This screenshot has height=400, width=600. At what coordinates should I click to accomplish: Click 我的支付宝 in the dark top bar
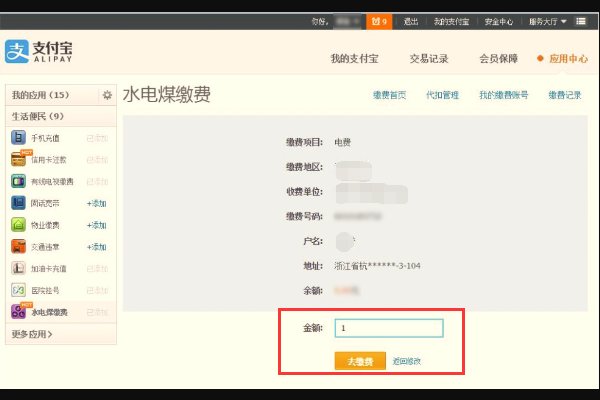click(x=451, y=21)
